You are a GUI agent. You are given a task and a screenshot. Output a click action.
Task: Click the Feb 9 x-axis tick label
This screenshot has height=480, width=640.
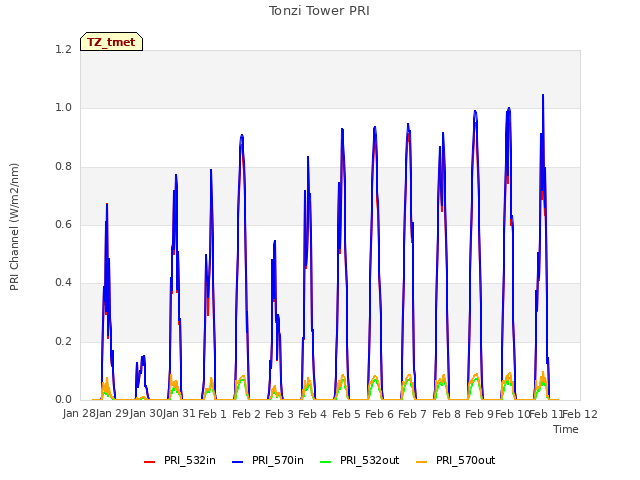point(479,414)
